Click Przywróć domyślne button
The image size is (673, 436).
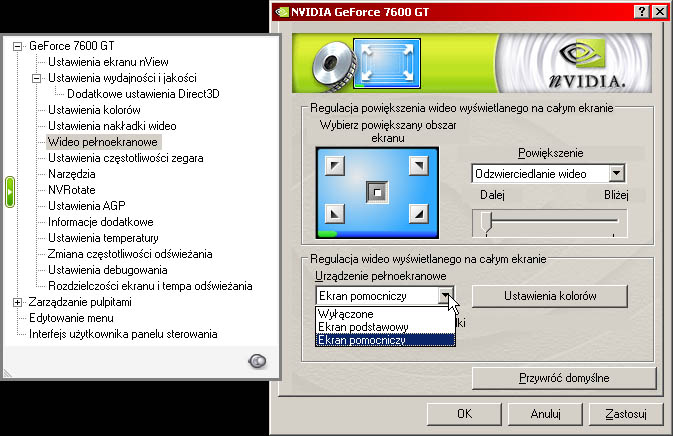564,378
